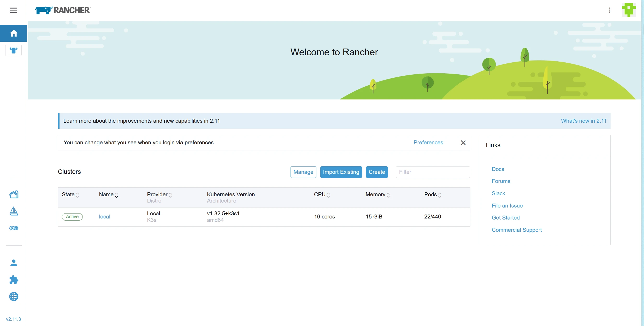Open Virtualization Management icon in sidebar
644x326 pixels.
click(x=14, y=228)
